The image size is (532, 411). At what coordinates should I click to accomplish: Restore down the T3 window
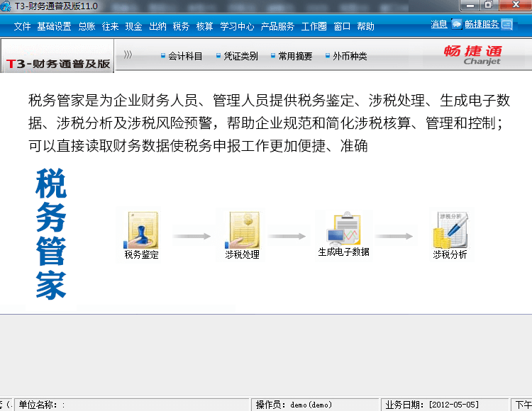point(488,5)
